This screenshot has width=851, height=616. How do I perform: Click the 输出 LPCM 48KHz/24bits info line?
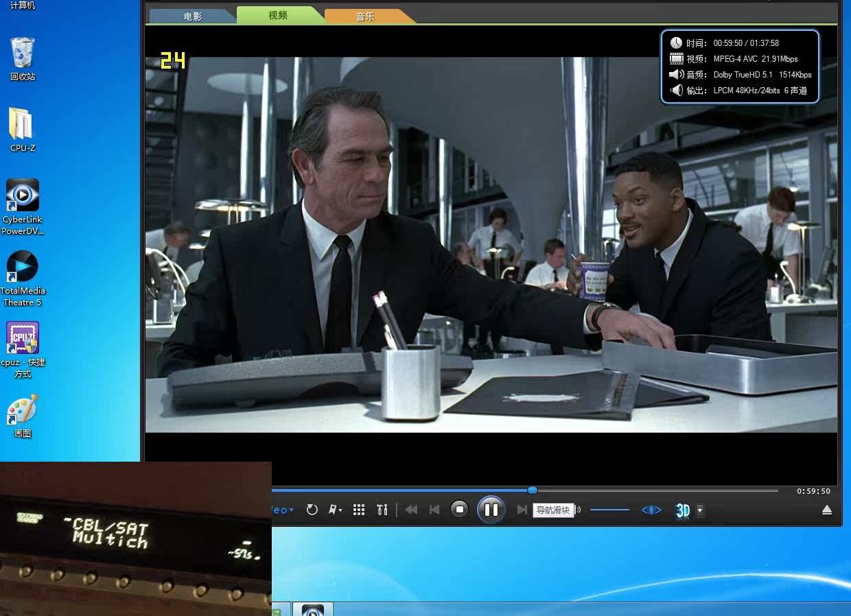[x=738, y=90]
